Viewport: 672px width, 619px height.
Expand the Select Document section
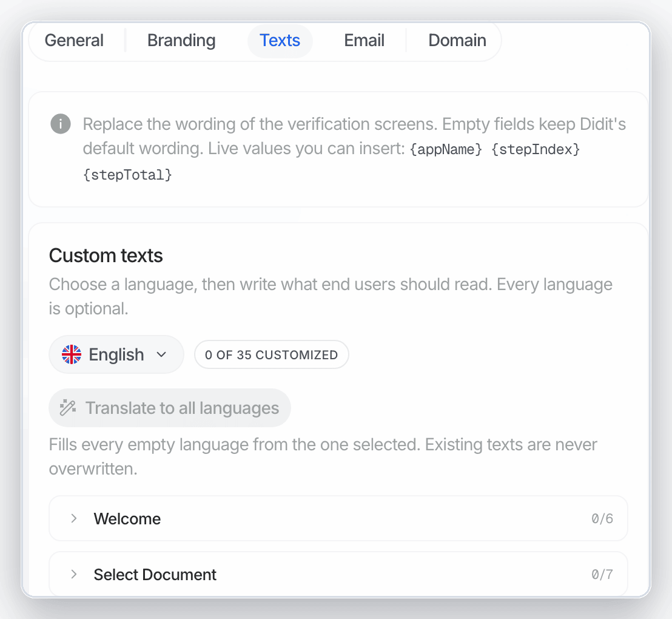[x=338, y=574]
